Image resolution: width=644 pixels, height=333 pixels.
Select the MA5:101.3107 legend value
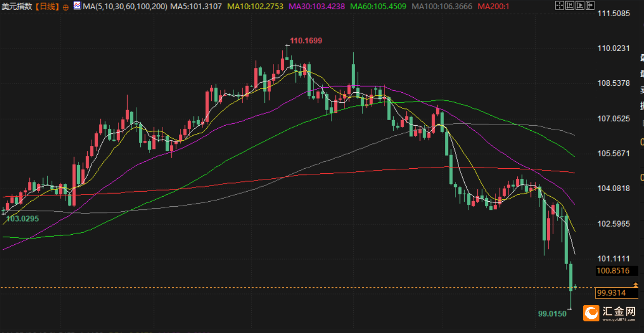click(196, 7)
